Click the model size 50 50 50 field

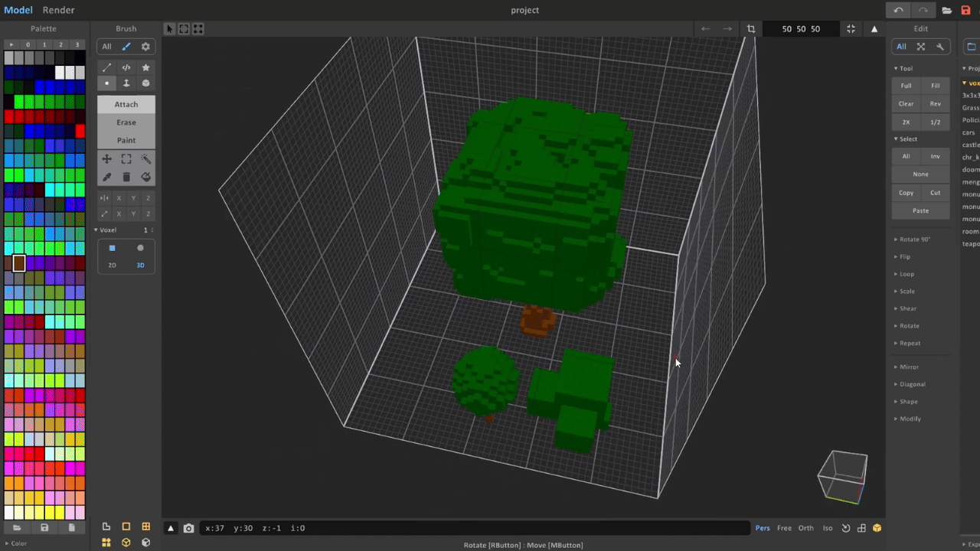click(x=801, y=29)
